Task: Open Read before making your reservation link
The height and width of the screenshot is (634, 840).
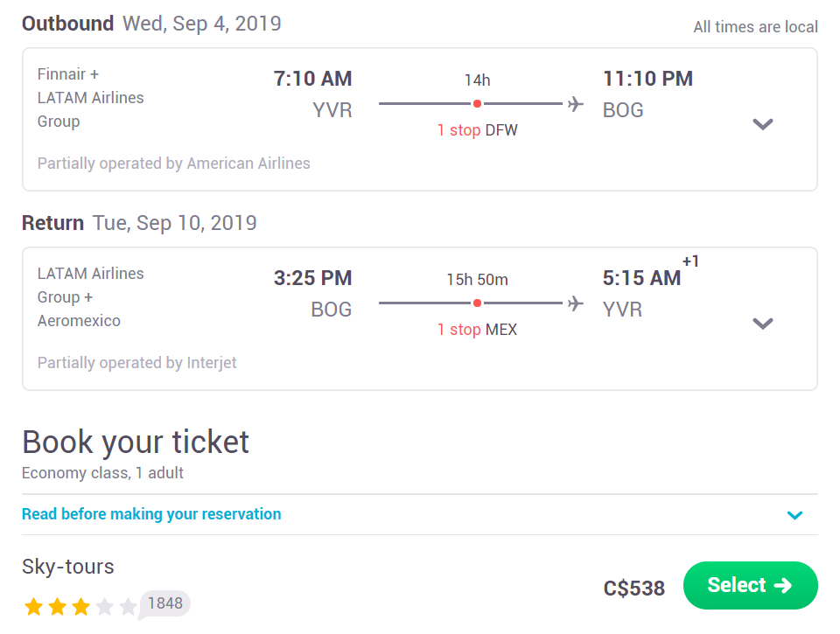Action: pos(151,514)
